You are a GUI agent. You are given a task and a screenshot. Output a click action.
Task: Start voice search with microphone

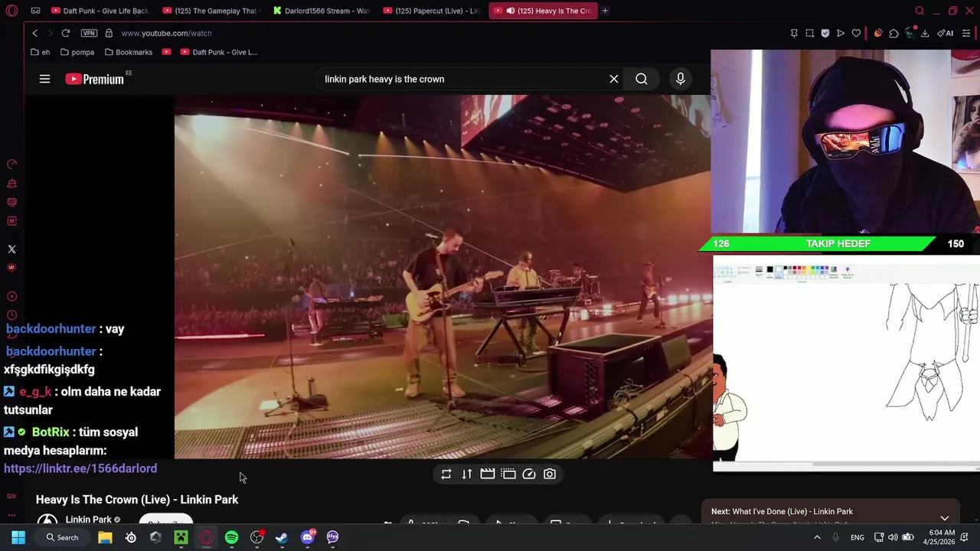pos(680,79)
